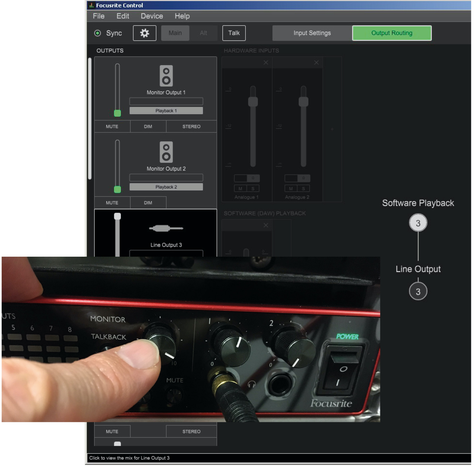Switch to the Input Settings tab
The image size is (474, 476).
[x=312, y=33]
